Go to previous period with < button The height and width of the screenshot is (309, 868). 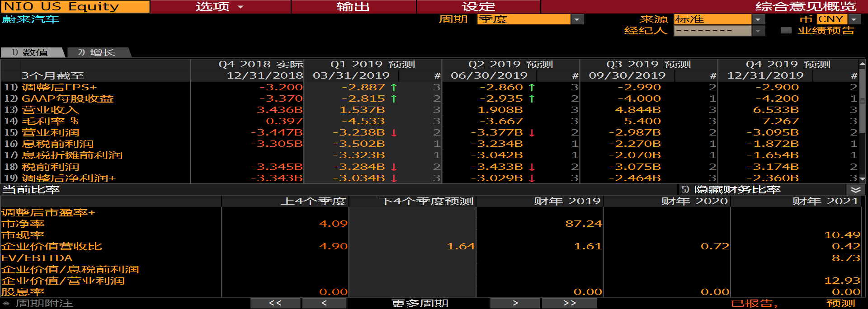point(324,303)
